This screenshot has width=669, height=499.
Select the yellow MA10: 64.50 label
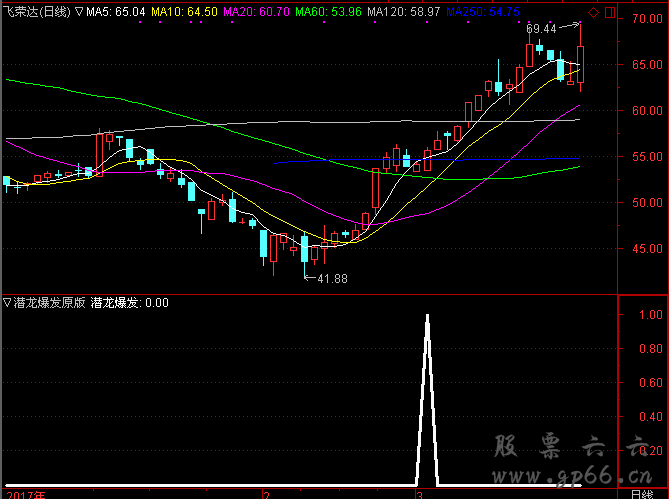[x=184, y=12]
